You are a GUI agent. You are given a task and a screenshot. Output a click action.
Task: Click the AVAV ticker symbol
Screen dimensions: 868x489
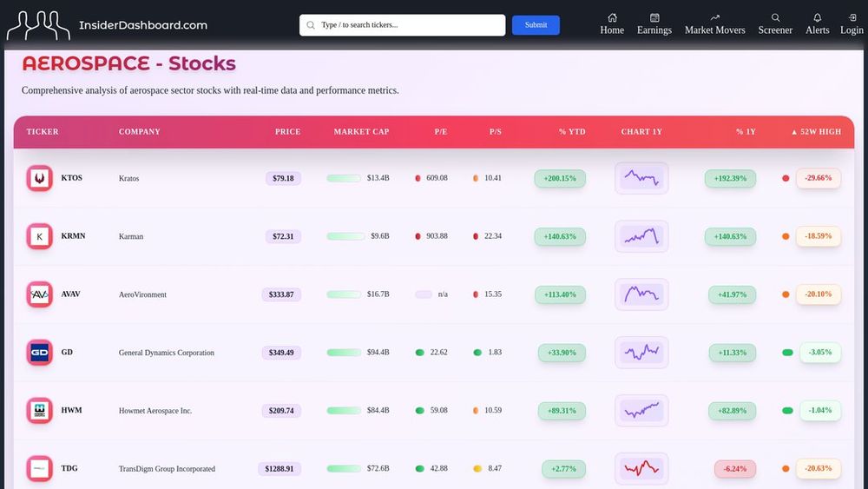tap(70, 294)
